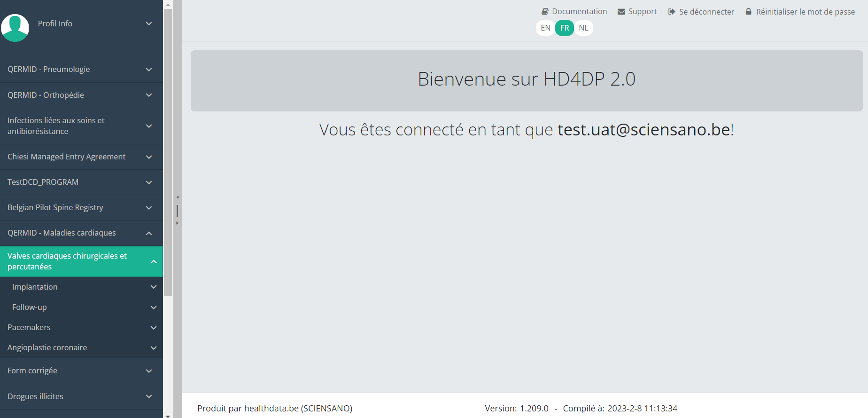Click the sidebar vertical scrollbar thumb
Viewport: 868px width, 418px height.
click(168, 150)
